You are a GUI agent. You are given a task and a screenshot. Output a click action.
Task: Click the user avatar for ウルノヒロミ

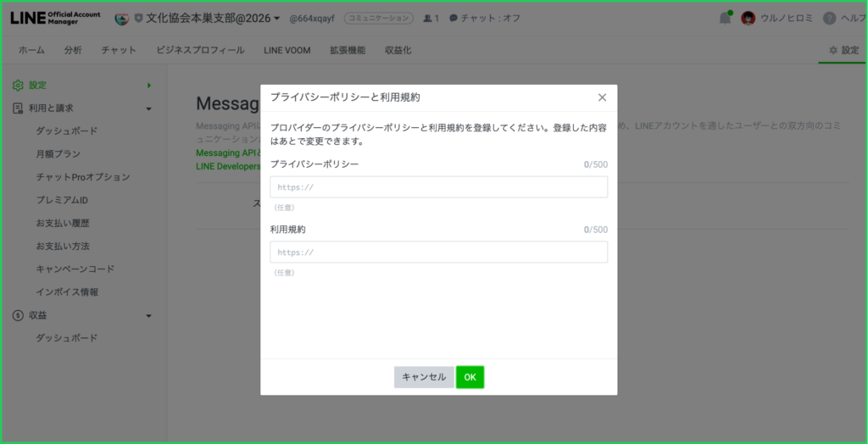[748, 19]
